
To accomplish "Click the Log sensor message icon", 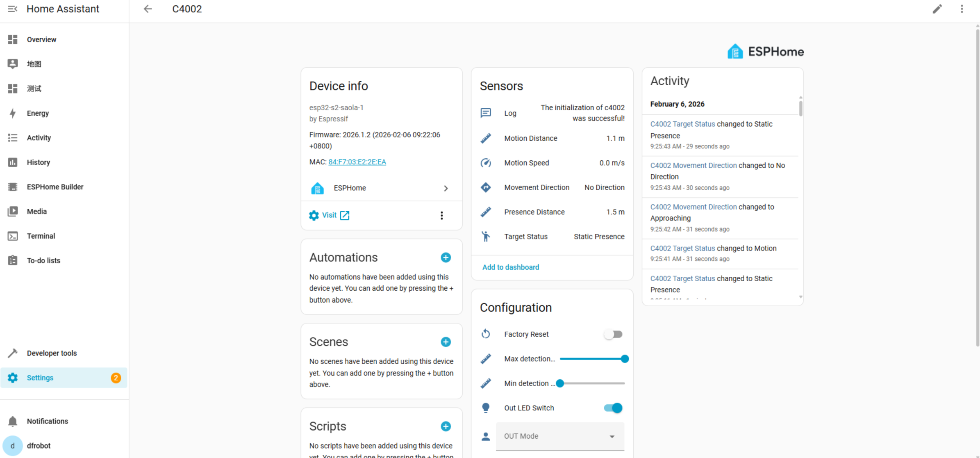I will click(x=486, y=113).
